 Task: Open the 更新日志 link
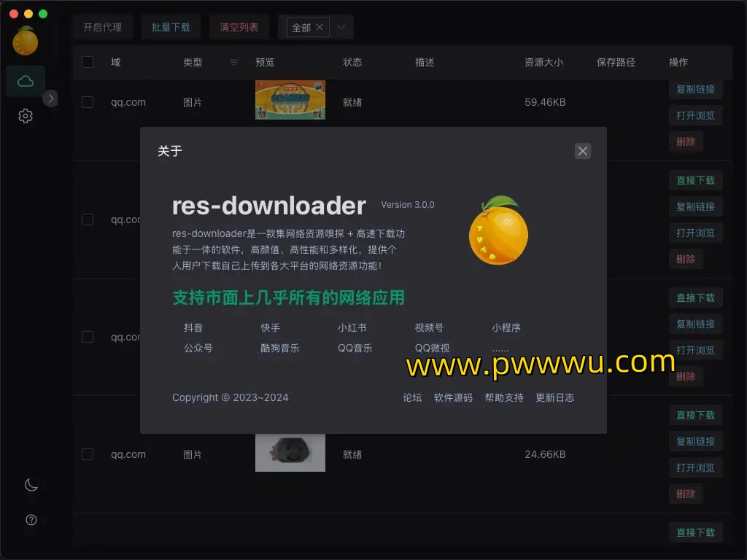pyautogui.click(x=554, y=397)
